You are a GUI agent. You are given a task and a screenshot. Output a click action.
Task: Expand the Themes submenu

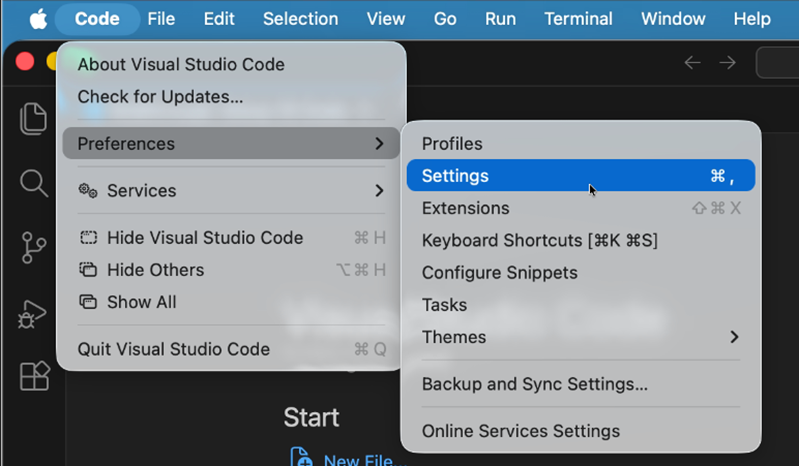point(580,337)
